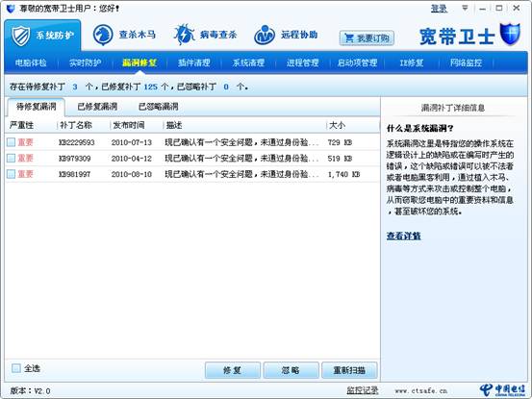Sort by 严重性 column header
This screenshot has height=399, width=532.
(x=22, y=125)
